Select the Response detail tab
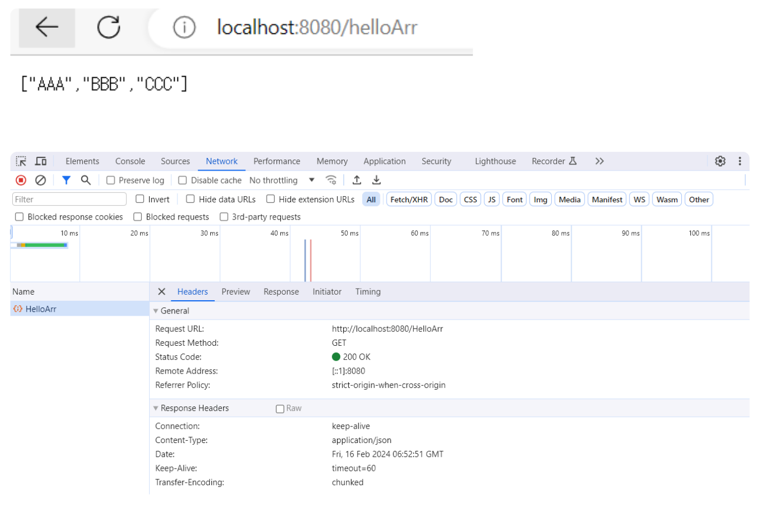 click(x=281, y=292)
